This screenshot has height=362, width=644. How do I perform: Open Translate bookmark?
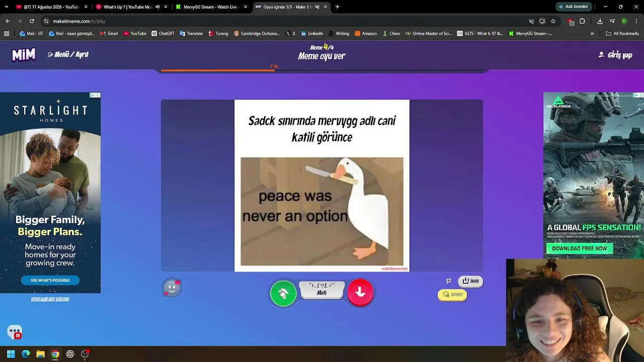[x=191, y=34]
